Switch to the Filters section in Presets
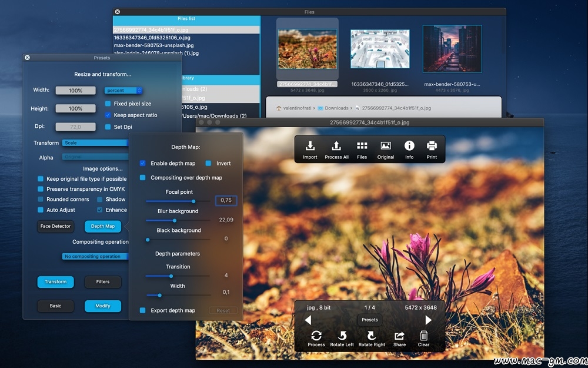The width and height of the screenshot is (588, 368). click(103, 282)
